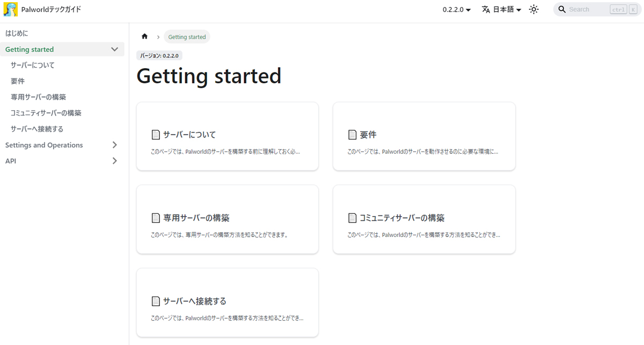Expand Settings and Operations sidebar category
Screen dimensions: 644x345
click(114, 145)
